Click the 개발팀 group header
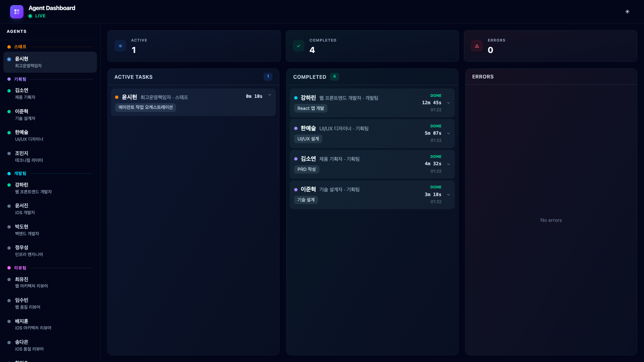The width and height of the screenshot is (644, 362). [x=20, y=174]
